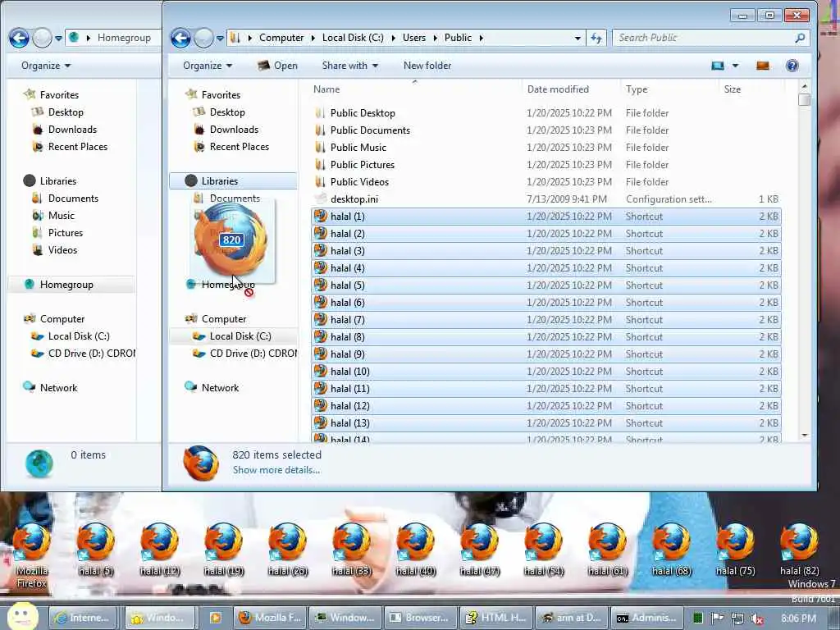Click Back arrow in Public window
This screenshot has height=630, width=840.
coord(180,38)
